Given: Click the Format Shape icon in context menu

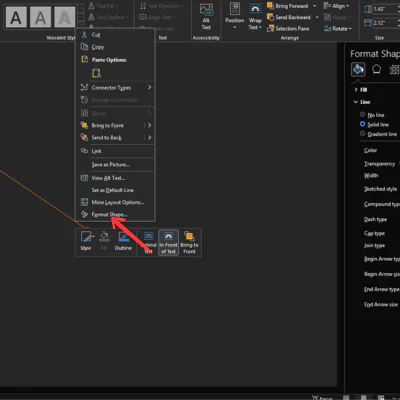Looking at the screenshot, I should 84,214.
